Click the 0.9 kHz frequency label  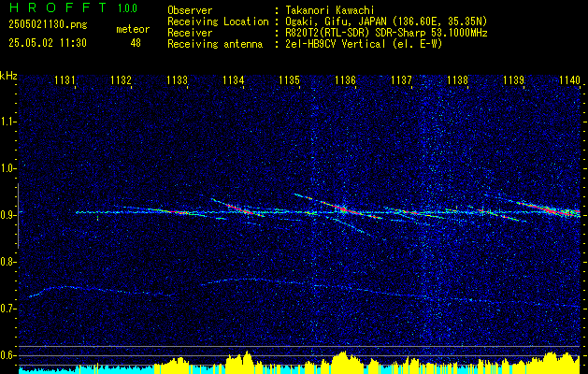(7, 215)
